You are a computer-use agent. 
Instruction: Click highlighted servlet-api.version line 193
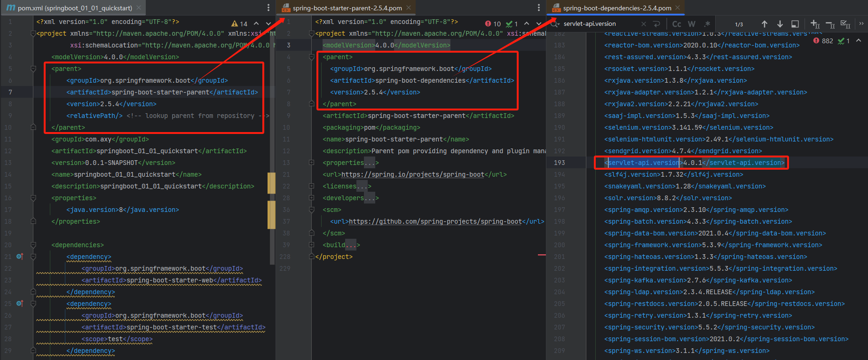[694, 163]
